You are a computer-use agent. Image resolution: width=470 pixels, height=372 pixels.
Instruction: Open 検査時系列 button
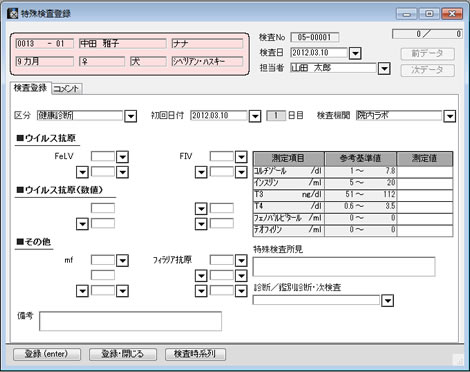195,354
